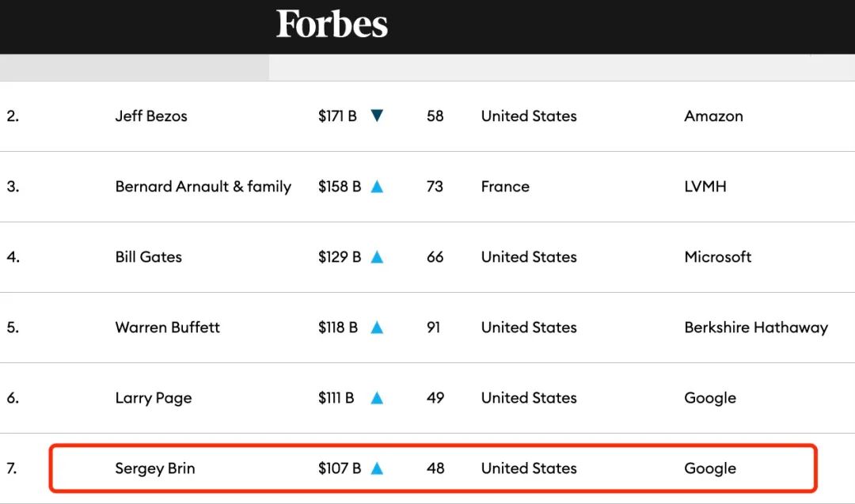This screenshot has height=504, width=855.
Task: Click Bill Gates's up trend arrow
Action: point(377,257)
